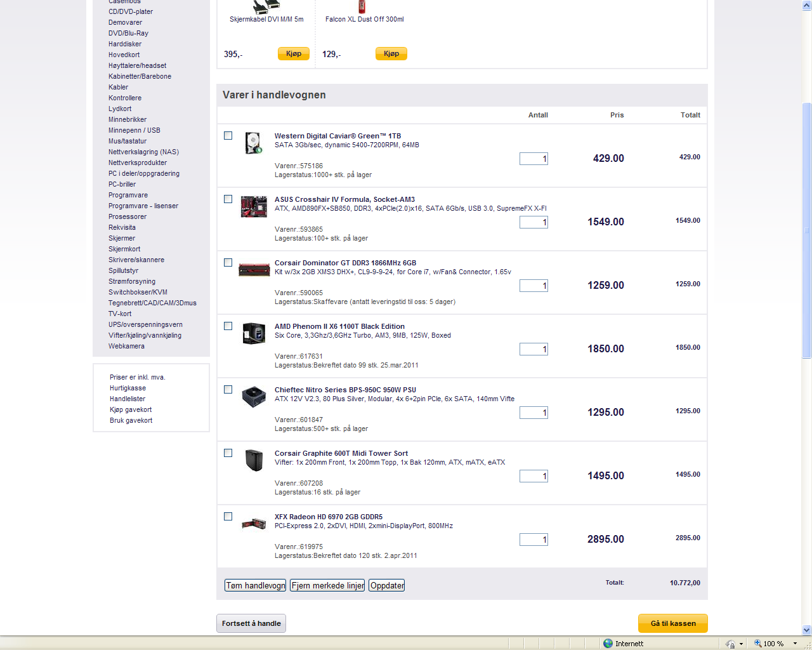The width and height of the screenshot is (812, 650).
Task: Proceed with Gå til kassen button
Action: click(673, 623)
